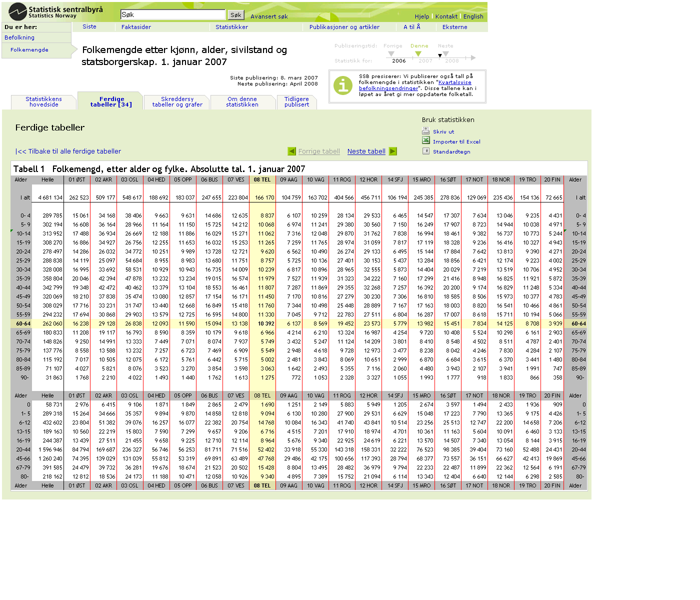Image resolution: width=700 pixels, height=600 pixels.
Task: Click the green right arrow for next table
Action: tap(393, 151)
